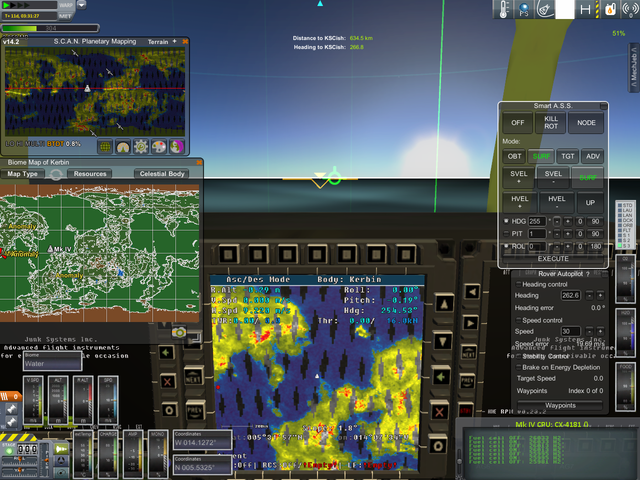Open the Celestial Body dropdown
The image size is (640, 480).
(x=162, y=174)
